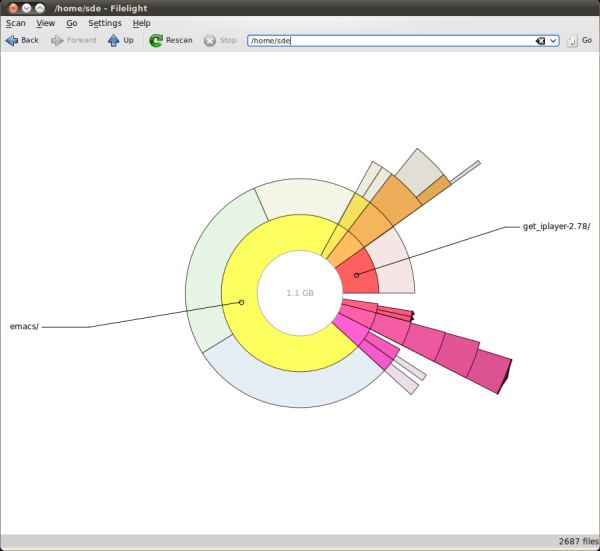The width and height of the screenshot is (600, 551).
Task: Open the Scan menu
Action: pos(15,22)
